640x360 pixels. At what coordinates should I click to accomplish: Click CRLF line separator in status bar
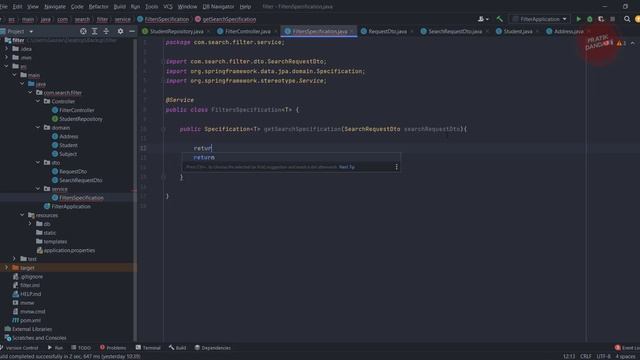(586, 356)
